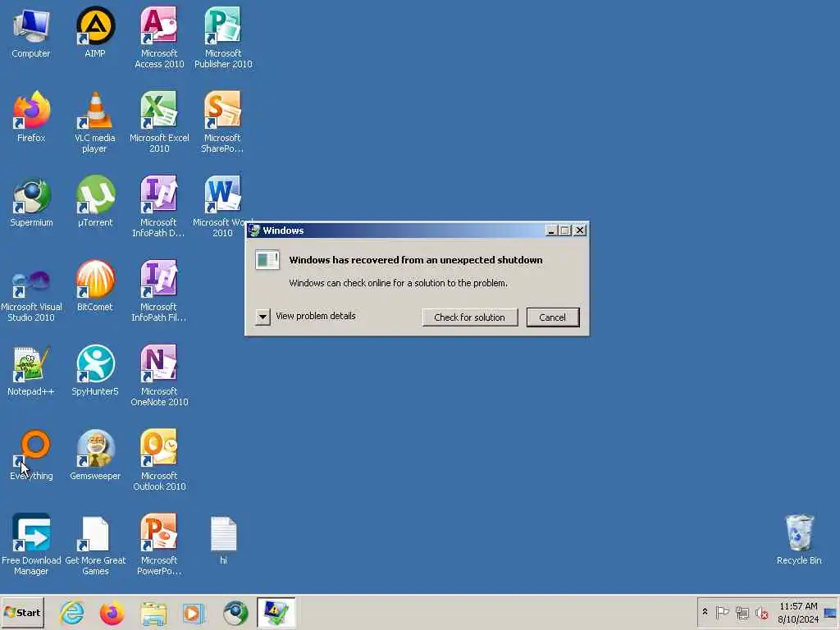Close the Windows recovery dialog

click(x=580, y=231)
